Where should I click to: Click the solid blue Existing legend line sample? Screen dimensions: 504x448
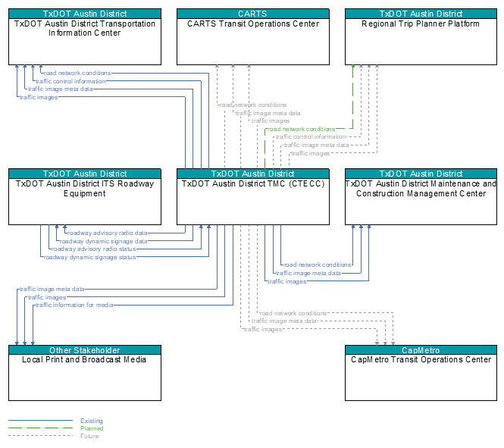click(x=41, y=421)
